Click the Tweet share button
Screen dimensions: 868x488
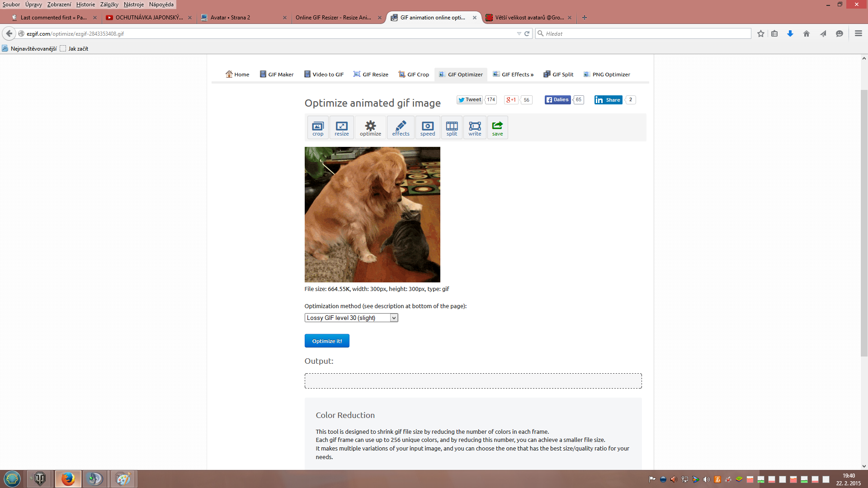point(469,100)
